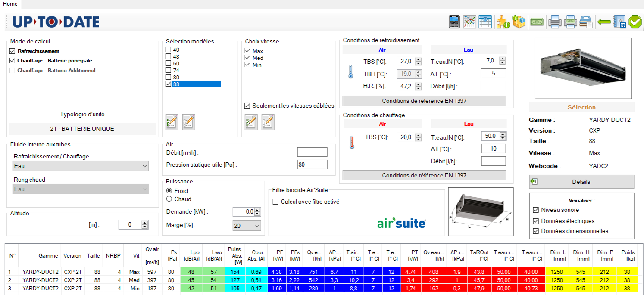Click the puzzle piece add accessory icon
Viewport: 644px width, 295px height.
pyautogui.click(x=503, y=22)
